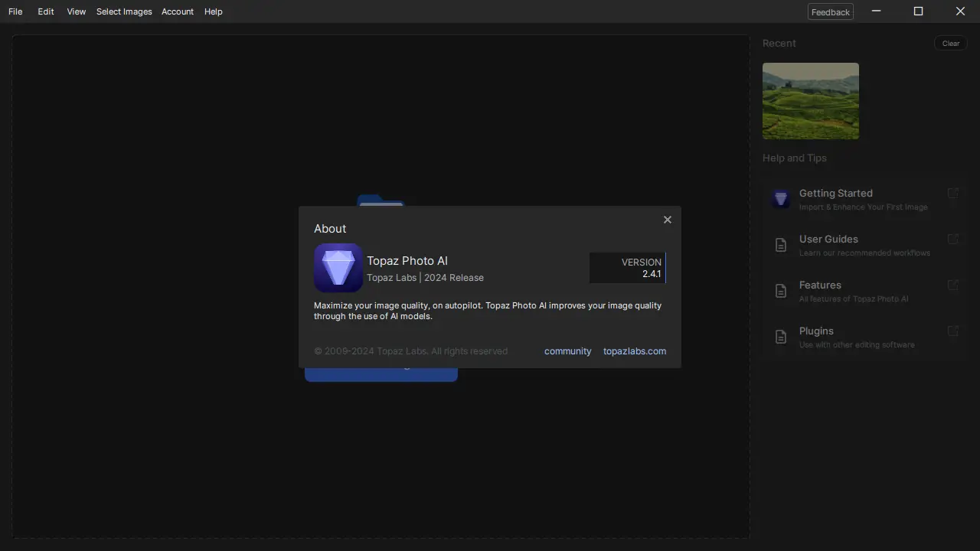
Task: Open the Select Images menu
Action: [x=124, y=11]
